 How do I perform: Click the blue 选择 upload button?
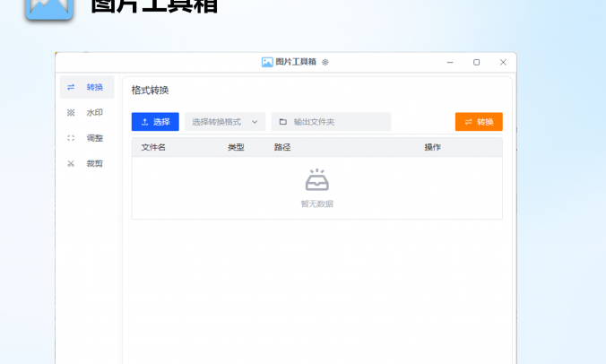click(x=155, y=122)
